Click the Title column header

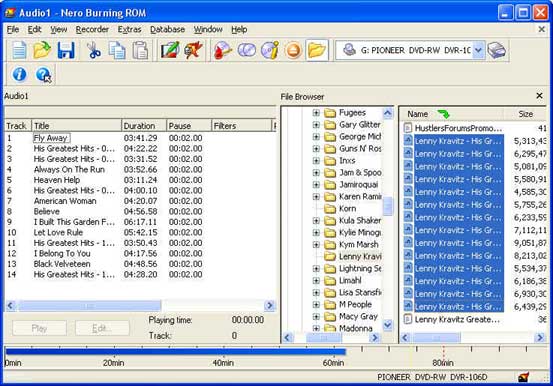pos(76,126)
